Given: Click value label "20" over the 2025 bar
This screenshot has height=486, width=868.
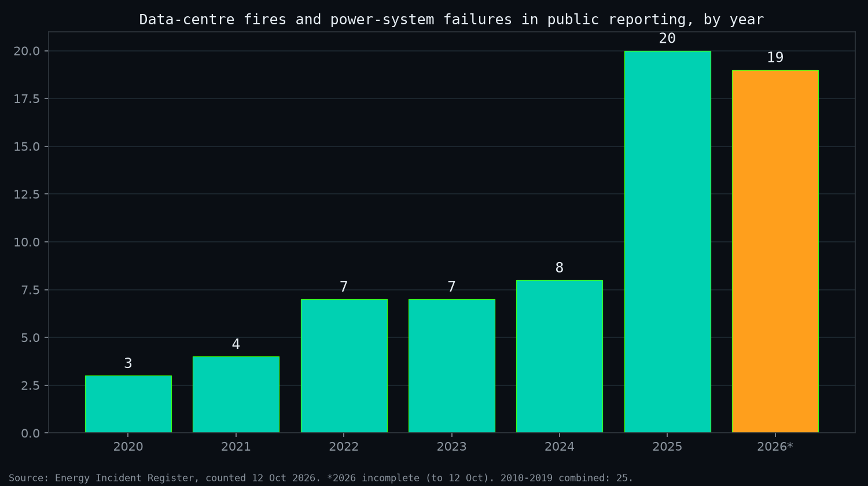Looking at the screenshot, I should (x=667, y=39).
